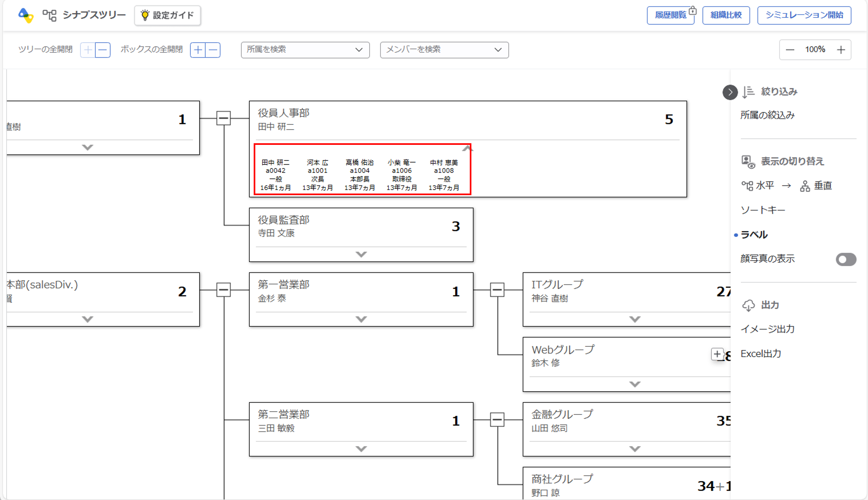The width and height of the screenshot is (868, 500).
Task: Click the Excel出力 link
Action: point(760,353)
